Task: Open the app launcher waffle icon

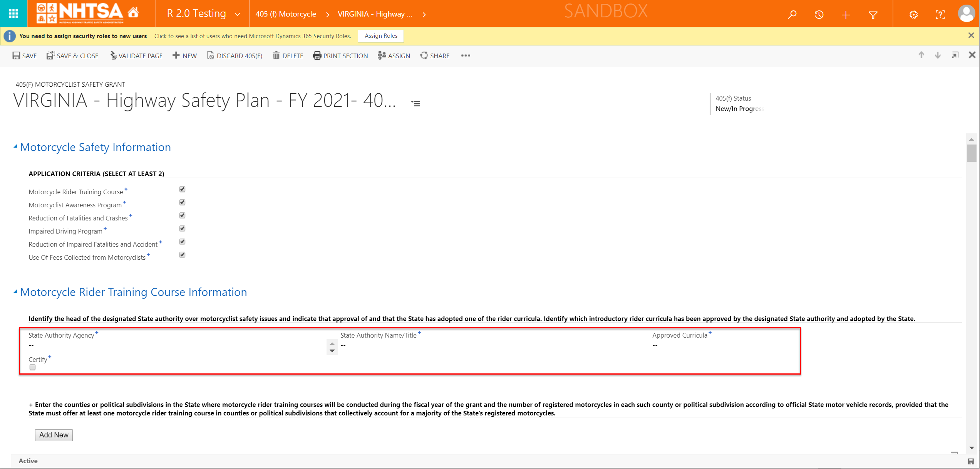Action: pos(13,14)
